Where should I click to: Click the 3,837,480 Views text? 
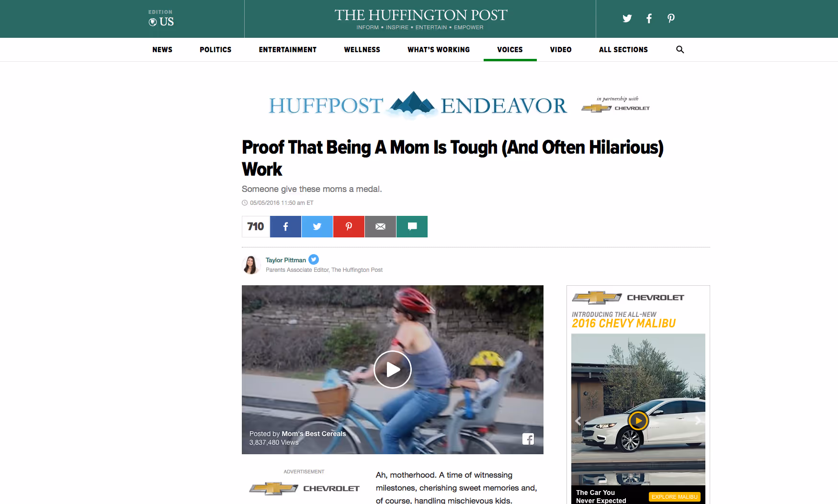(x=274, y=442)
